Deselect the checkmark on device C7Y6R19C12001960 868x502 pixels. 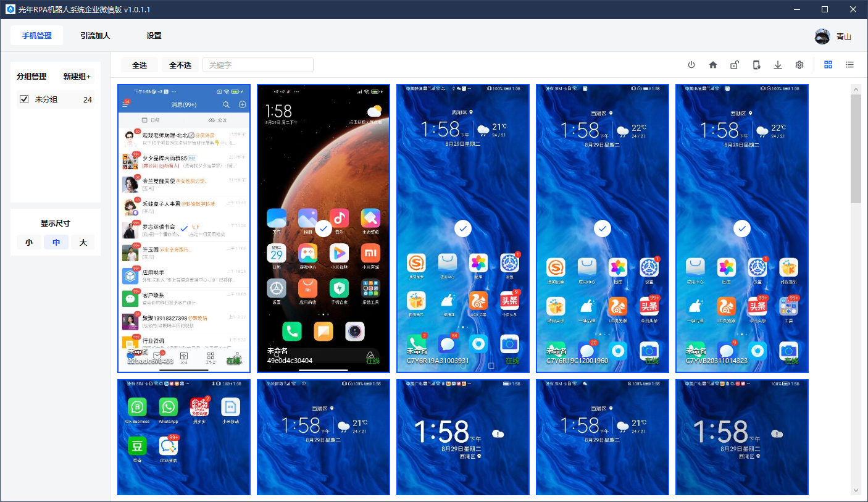[603, 228]
